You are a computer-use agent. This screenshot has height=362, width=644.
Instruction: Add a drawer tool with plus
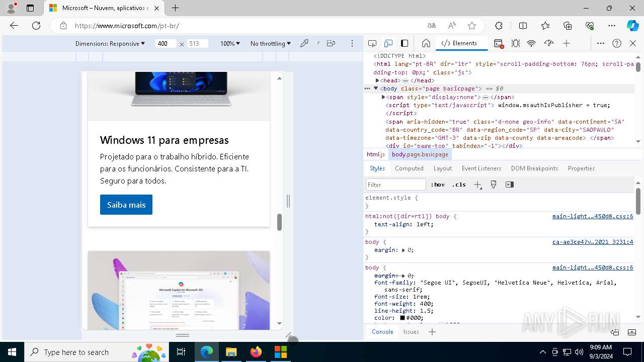pyautogui.click(x=432, y=332)
